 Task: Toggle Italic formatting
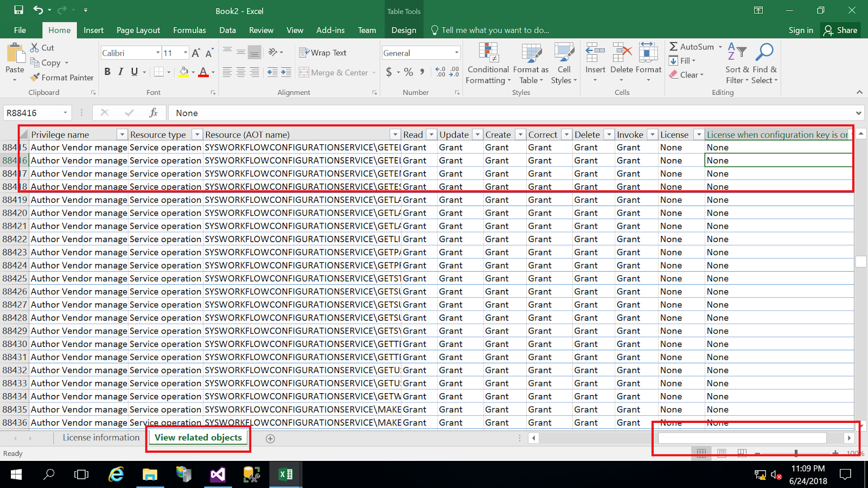pyautogui.click(x=120, y=72)
